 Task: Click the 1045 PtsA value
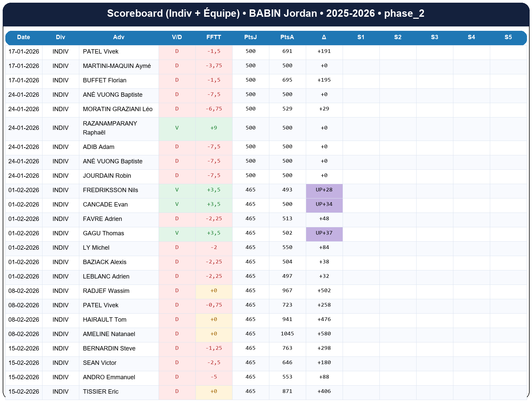click(x=287, y=334)
